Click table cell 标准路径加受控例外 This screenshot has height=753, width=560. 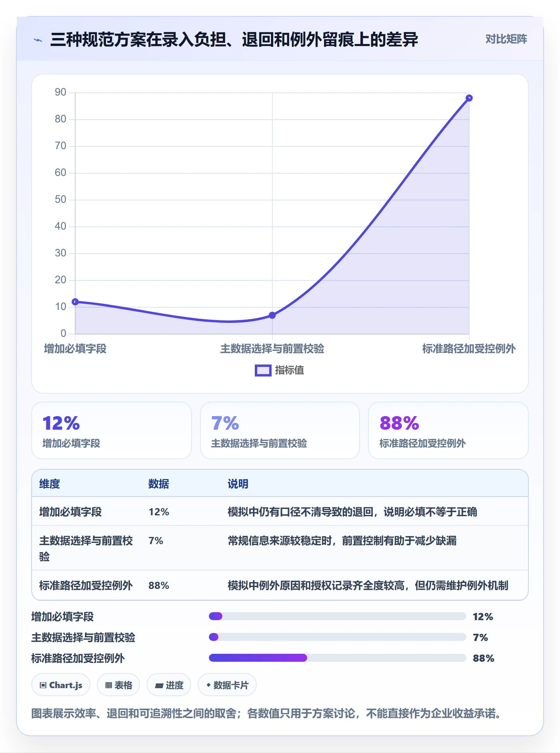point(86,585)
